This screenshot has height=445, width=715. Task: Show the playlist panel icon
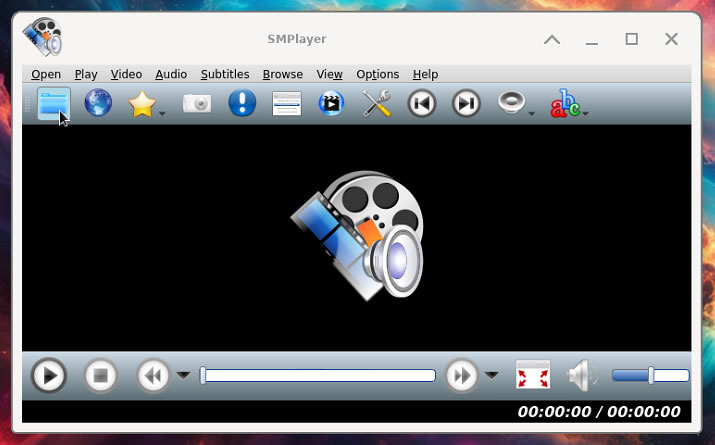tap(287, 103)
